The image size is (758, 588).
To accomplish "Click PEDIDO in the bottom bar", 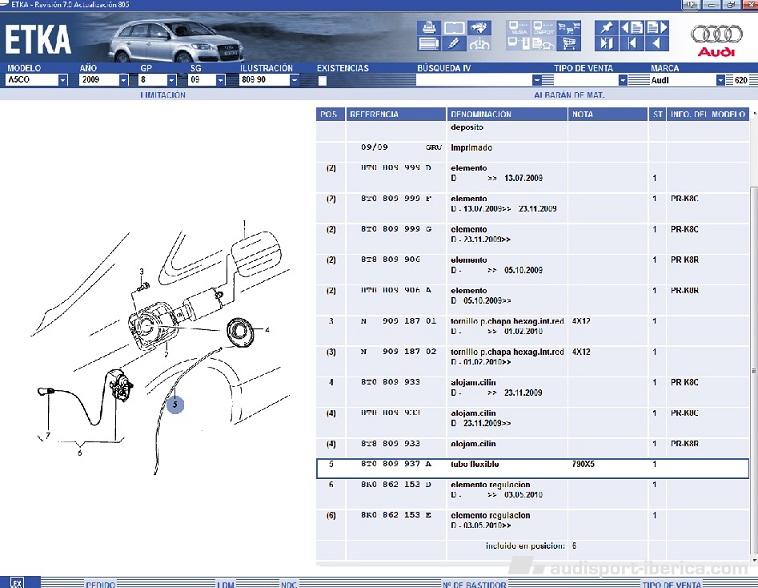I will 101,584.
